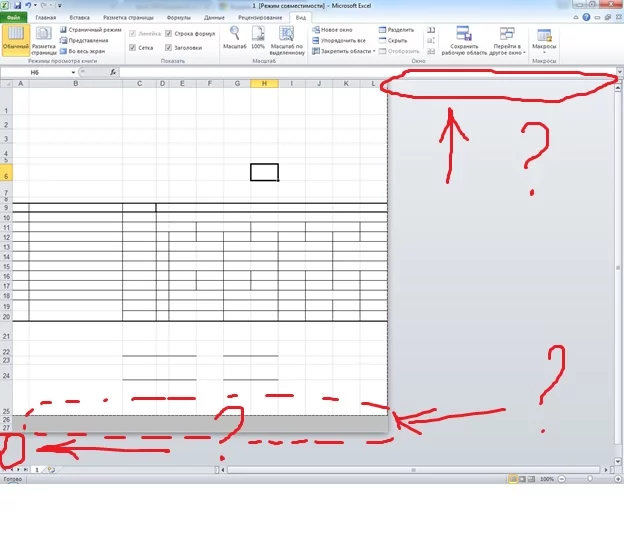Click the horizontal scrollbar right arrow
This screenshot has height=547, width=624.
pos(606,470)
